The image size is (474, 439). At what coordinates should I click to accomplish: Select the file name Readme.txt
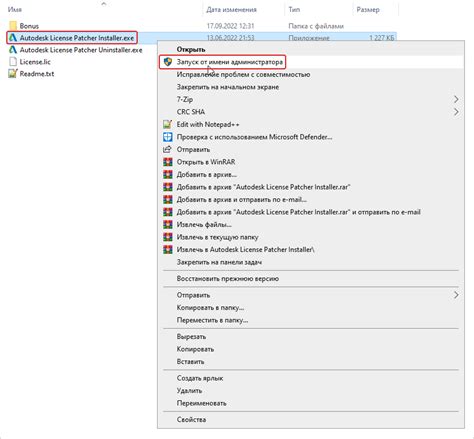point(37,74)
